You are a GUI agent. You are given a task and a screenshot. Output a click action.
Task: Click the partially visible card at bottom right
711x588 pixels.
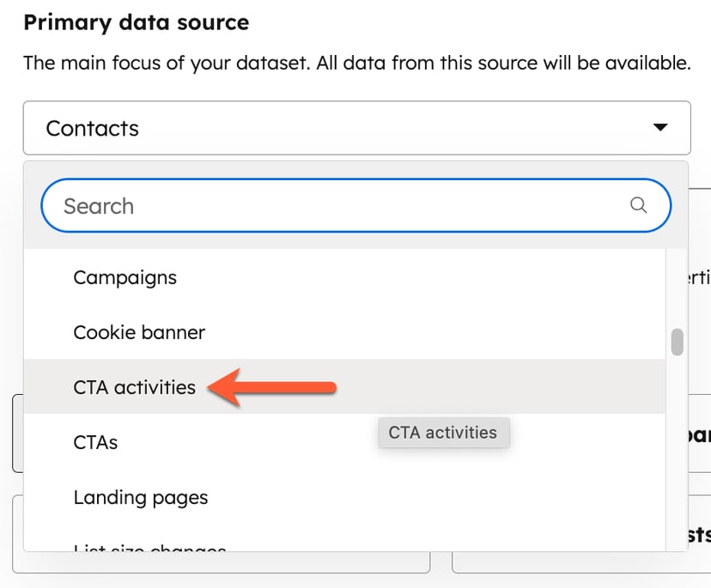pos(575,567)
